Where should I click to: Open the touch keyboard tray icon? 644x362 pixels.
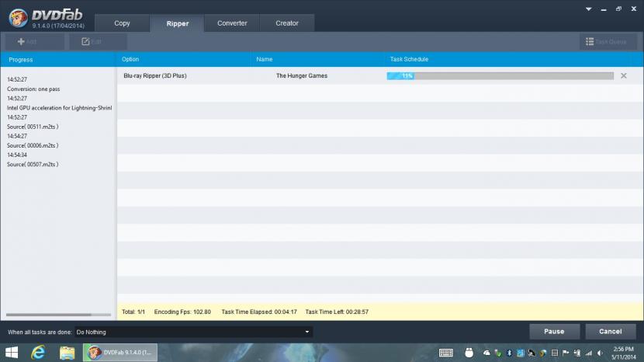(446, 353)
